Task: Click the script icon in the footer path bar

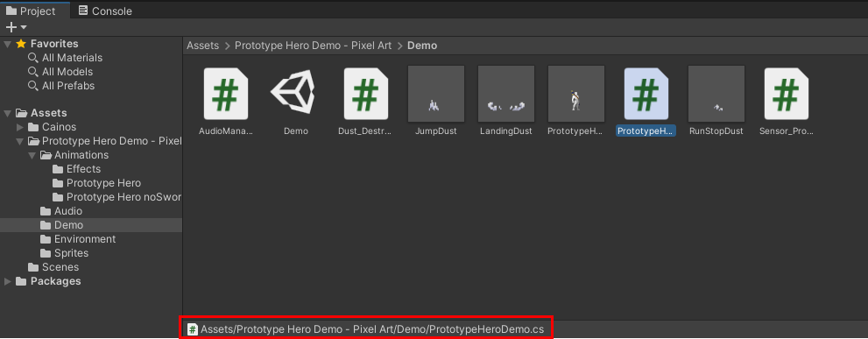Action: (193, 329)
